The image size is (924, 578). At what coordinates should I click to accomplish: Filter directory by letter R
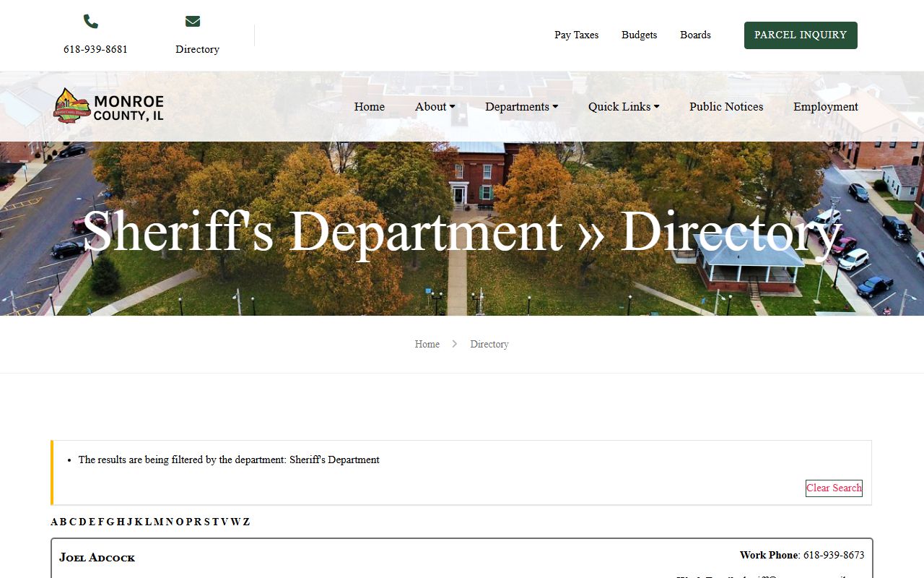[198, 522]
